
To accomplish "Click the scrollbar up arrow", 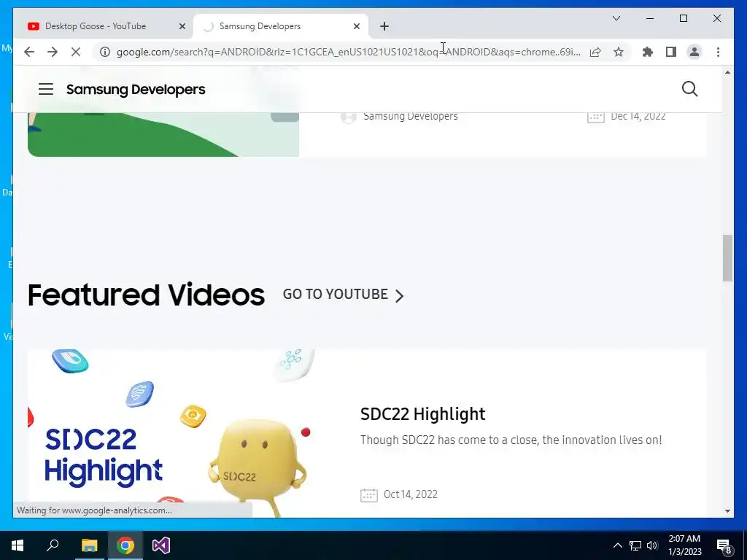I will click(x=727, y=72).
